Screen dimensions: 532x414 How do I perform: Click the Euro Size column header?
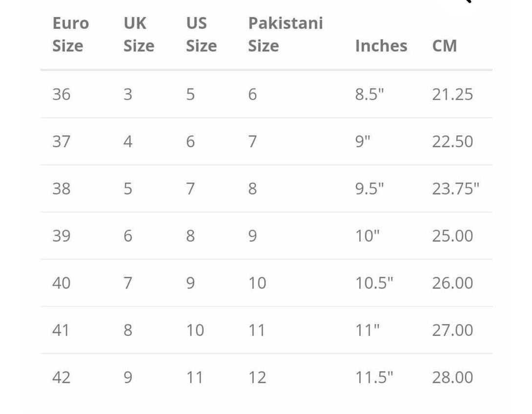pos(70,34)
